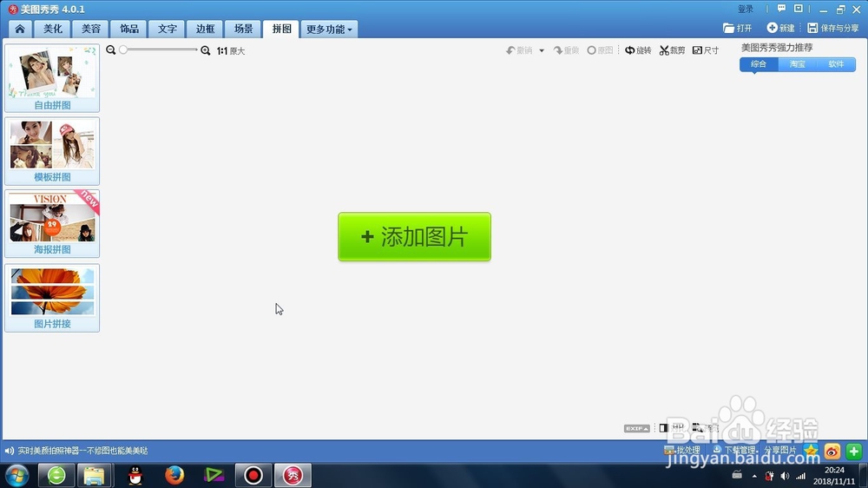
Task: Click the 打开 open file button
Action: 737,28
